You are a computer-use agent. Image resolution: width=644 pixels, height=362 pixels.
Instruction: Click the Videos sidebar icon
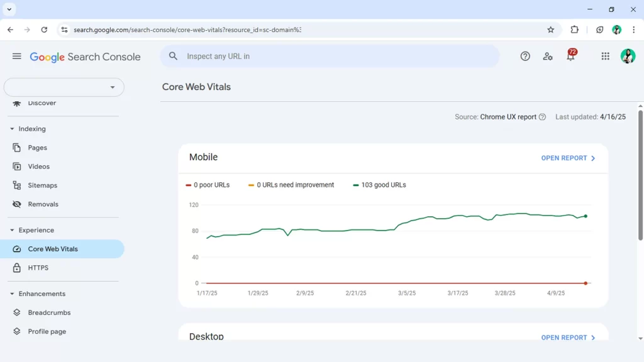(17, 167)
